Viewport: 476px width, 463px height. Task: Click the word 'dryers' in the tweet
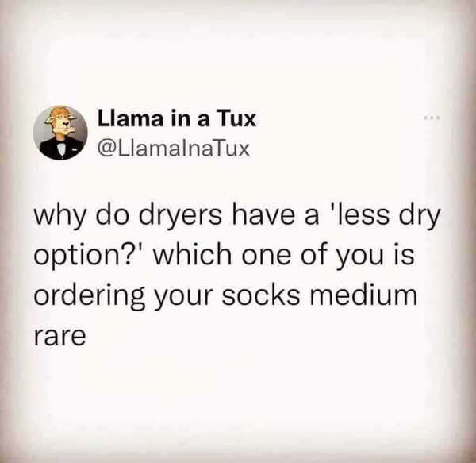tap(180, 217)
